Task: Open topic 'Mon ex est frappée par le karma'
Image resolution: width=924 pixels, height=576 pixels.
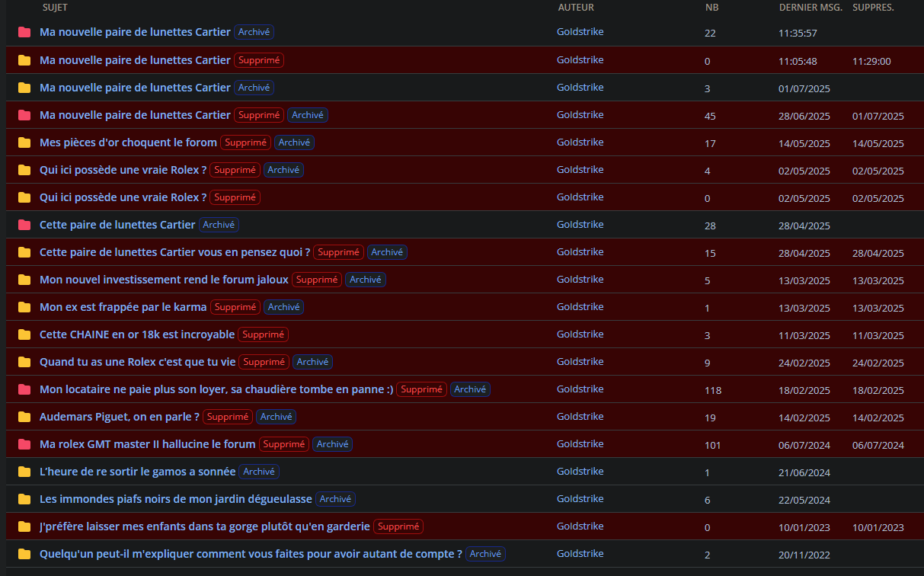Action: (x=123, y=307)
